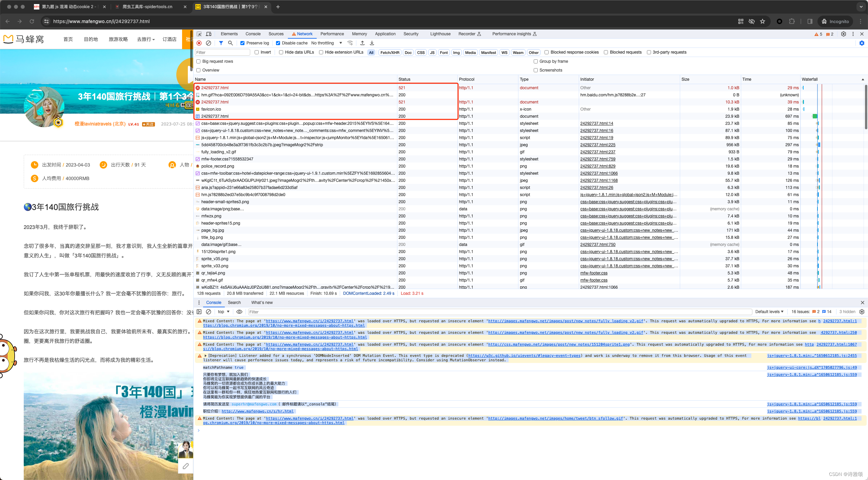
Task: Click the console Filter input field
Action: [x=500, y=312]
